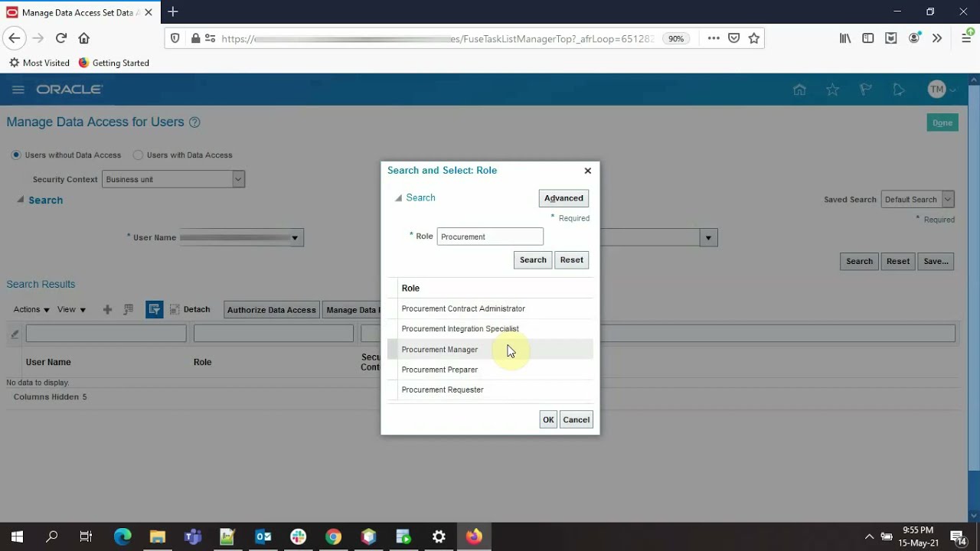Go back with Firefox back arrow
Viewport: 980px width, 551px height.
pos(15,38)
